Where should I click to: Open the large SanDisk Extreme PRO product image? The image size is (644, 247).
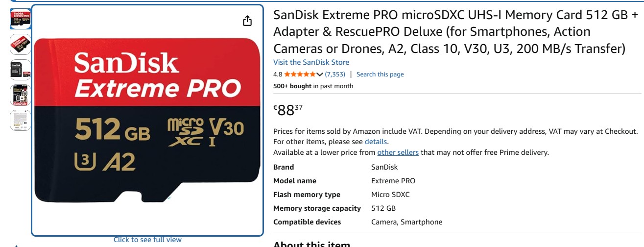tap(147, 120)
